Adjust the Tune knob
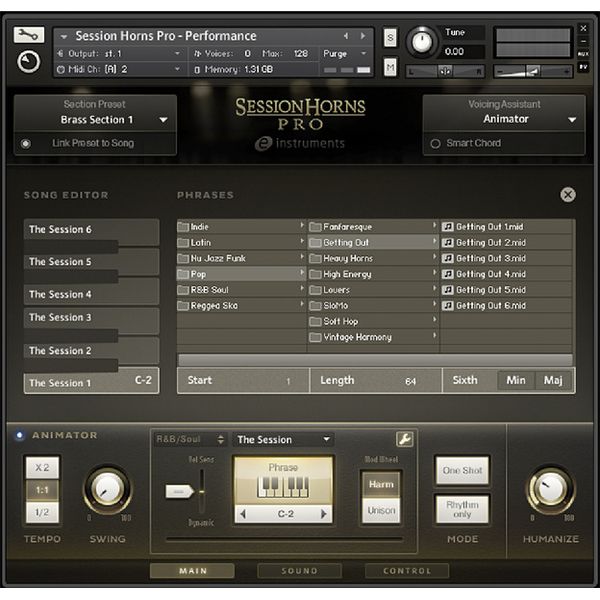The width and height of the screenshot is (600, 600). coord(422,41)
